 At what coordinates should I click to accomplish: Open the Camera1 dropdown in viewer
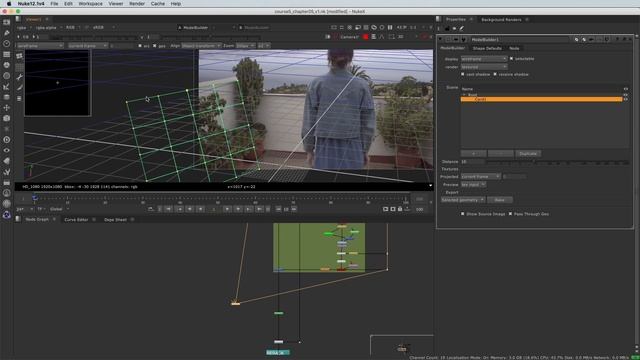click(349, 37)
